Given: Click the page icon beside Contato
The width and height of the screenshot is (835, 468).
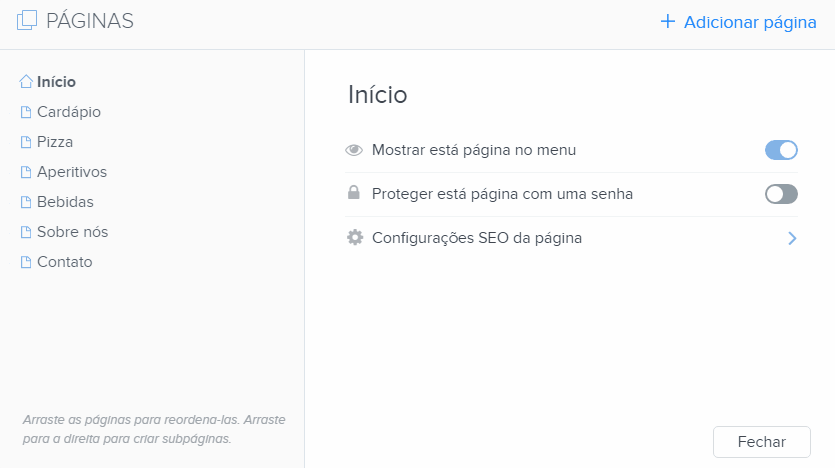Looking at the screenshot, I should click(26, 262).
